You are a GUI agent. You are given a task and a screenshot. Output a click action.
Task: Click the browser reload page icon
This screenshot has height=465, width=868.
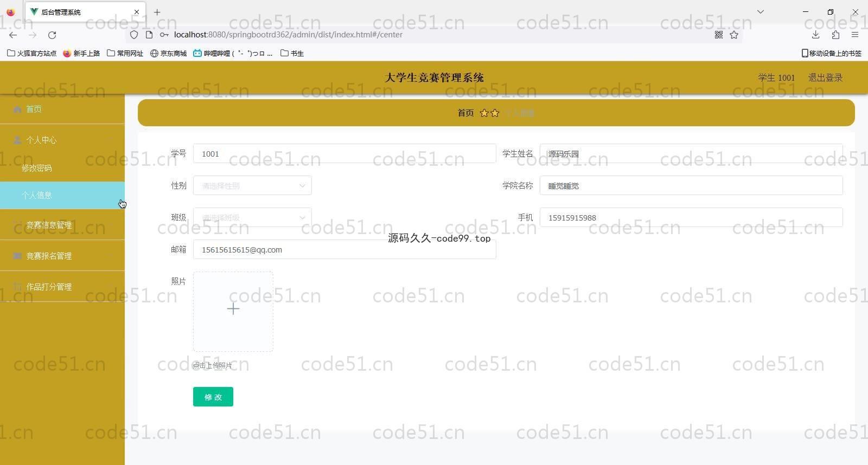tap(52, 35)
